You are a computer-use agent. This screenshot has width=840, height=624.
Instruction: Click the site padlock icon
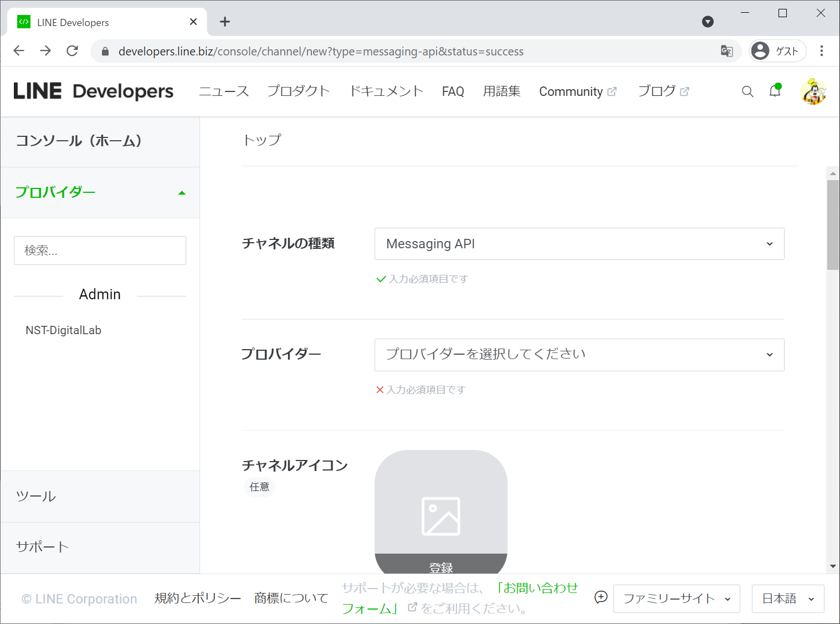pos(105,52)
